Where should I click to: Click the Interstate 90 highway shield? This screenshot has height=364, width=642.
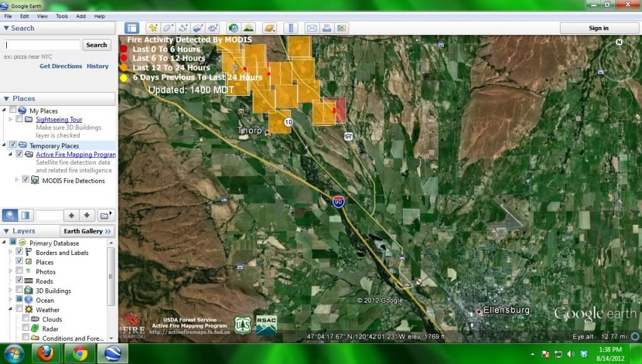338,201
